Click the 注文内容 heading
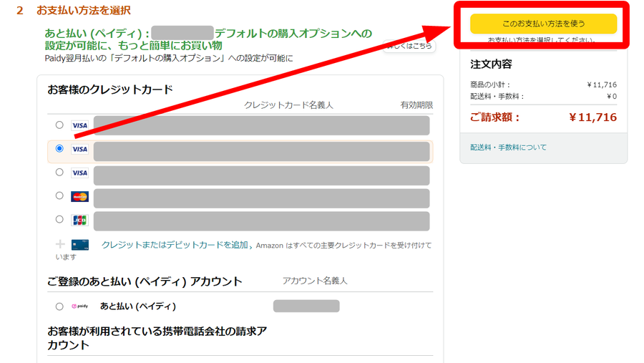Screen dimensions: 644x363 point(491,64)
